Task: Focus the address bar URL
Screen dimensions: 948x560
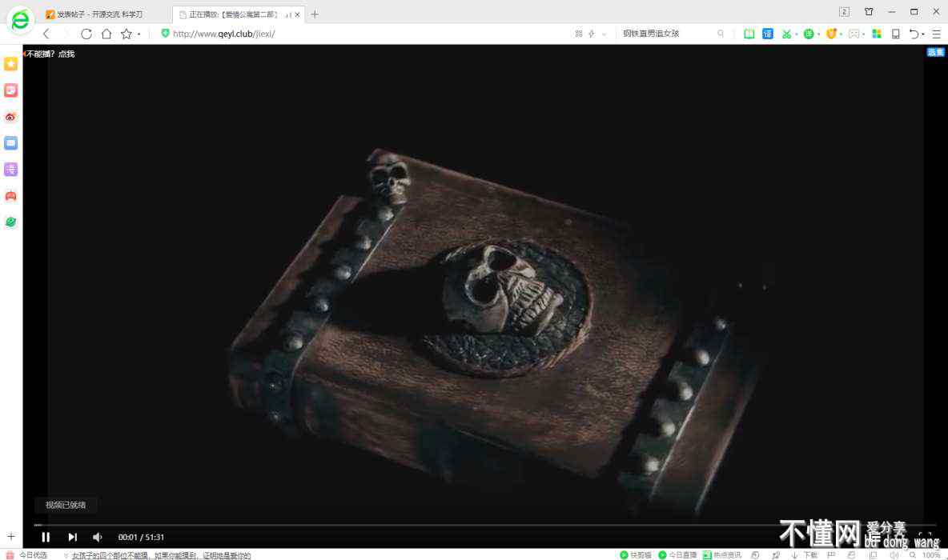Action: (x=223, y=34)
